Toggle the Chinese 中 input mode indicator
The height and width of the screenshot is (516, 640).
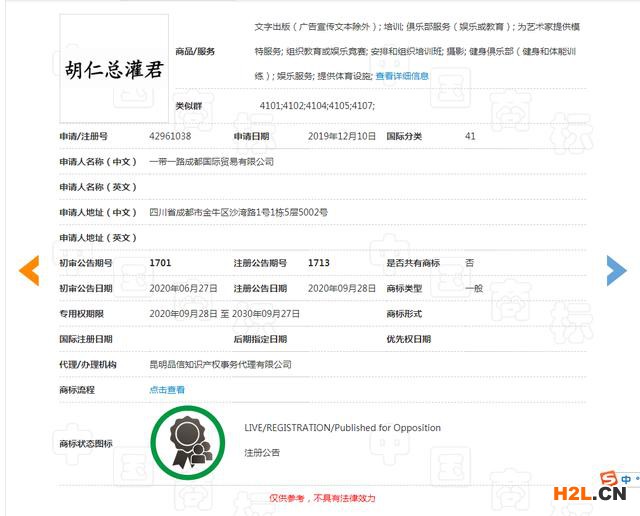point(624,479)
